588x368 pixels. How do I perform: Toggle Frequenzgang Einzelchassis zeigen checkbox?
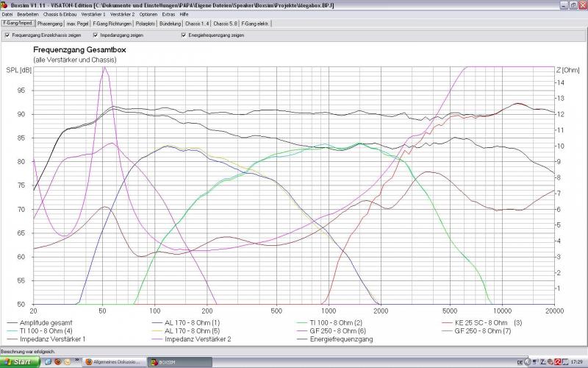7,35
